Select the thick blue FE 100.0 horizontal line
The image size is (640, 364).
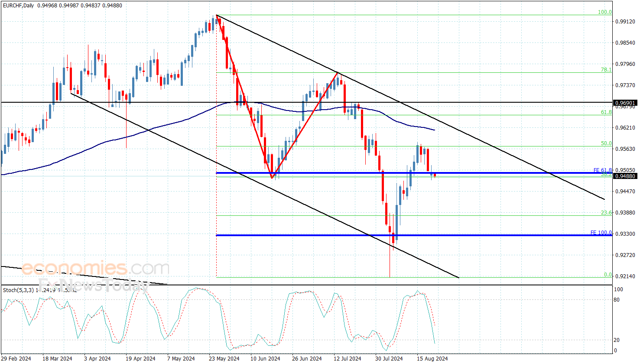[x=414, y=235]
